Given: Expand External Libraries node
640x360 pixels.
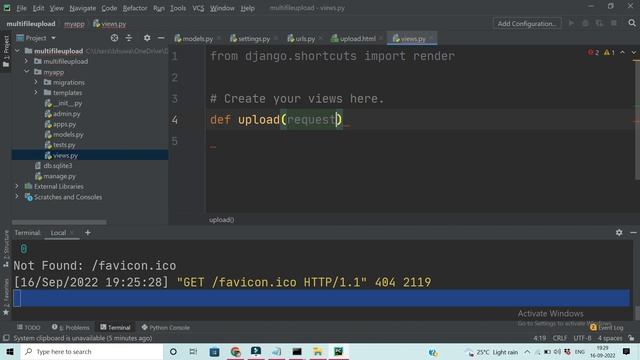Looking at the screenshot, I should [17, 186].
